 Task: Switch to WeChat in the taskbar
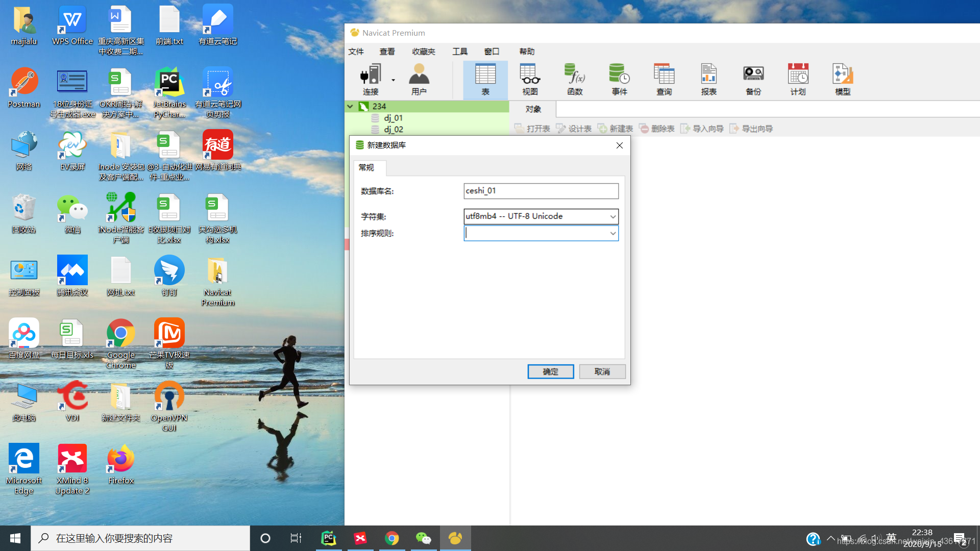coord(424,538)
